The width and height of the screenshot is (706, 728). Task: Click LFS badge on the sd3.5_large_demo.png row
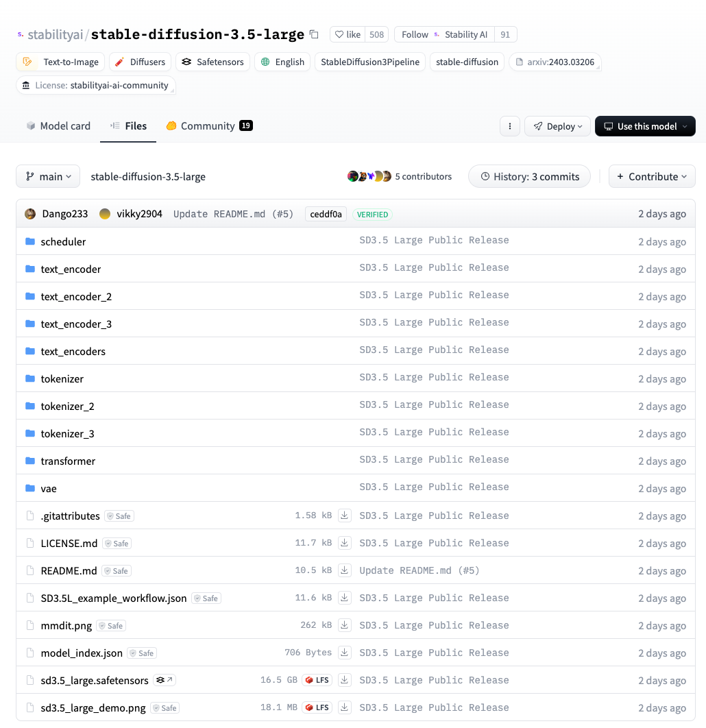(317, 707)
